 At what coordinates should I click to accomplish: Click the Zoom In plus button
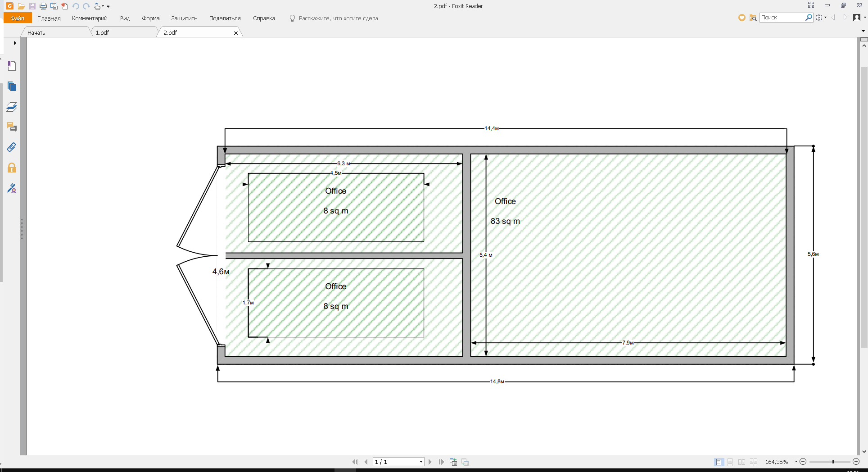pos(856,462)
